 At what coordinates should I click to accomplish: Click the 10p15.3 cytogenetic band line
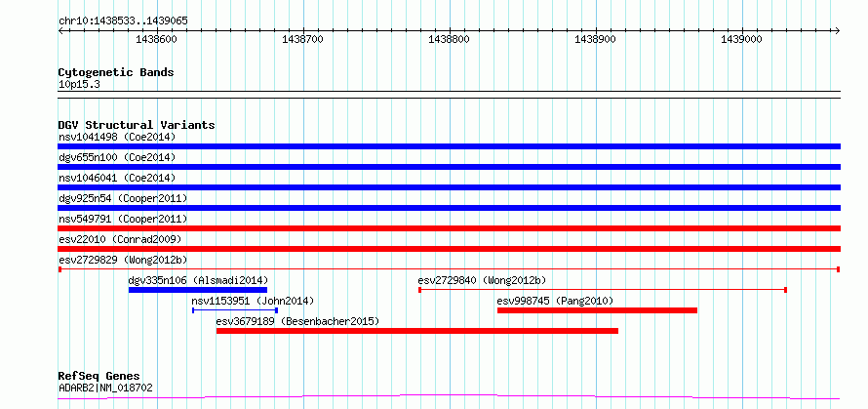(449, 95)
